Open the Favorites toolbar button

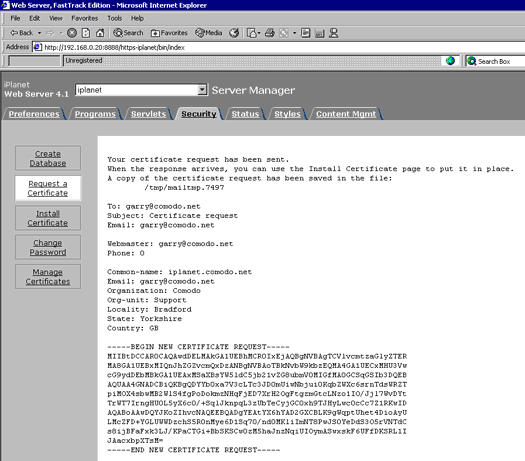tap(169, 33)
